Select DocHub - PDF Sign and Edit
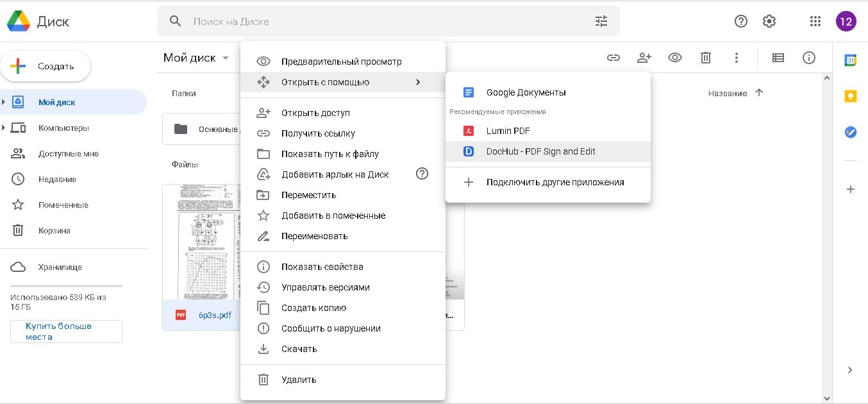This screenshot has height=404, width=868. [540, 151]
